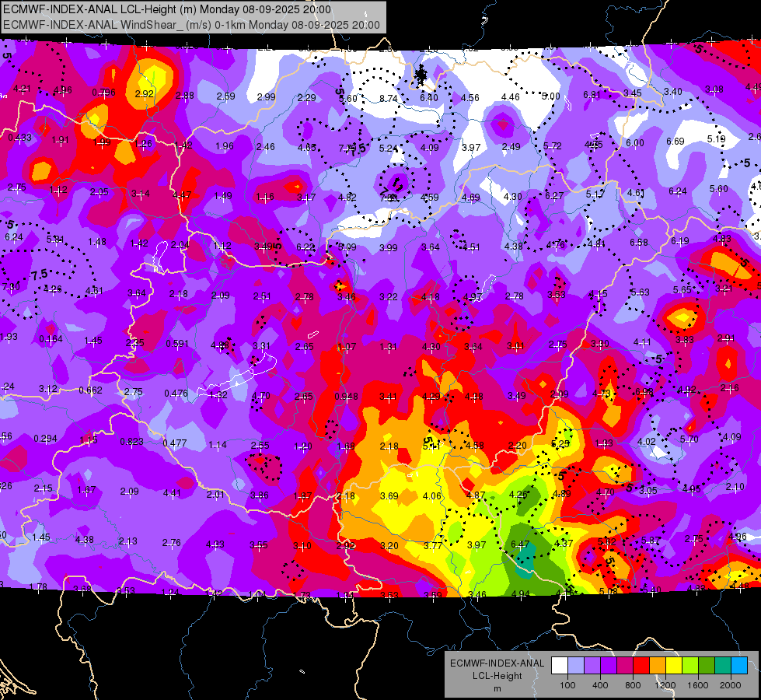Click the wind shear value 0.476
Screen dimensions: 761x700
pos(176,393)
